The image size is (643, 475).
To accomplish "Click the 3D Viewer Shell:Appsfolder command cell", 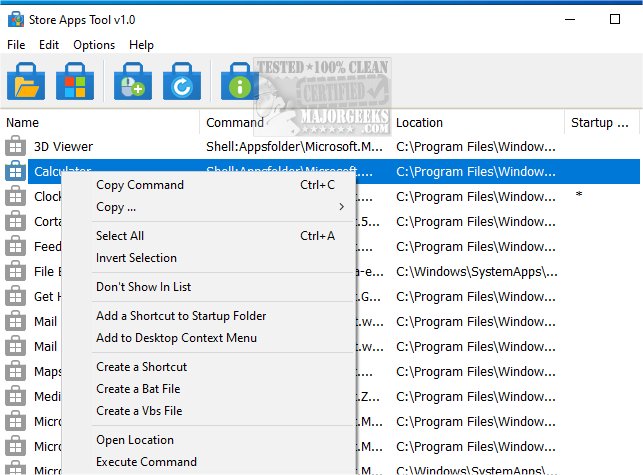I will 294,146.
